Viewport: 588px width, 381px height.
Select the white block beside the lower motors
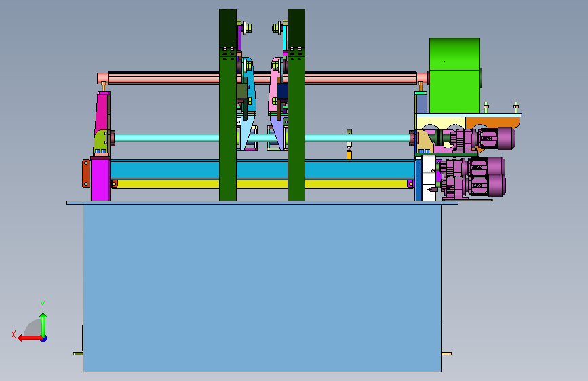point(429,178)
